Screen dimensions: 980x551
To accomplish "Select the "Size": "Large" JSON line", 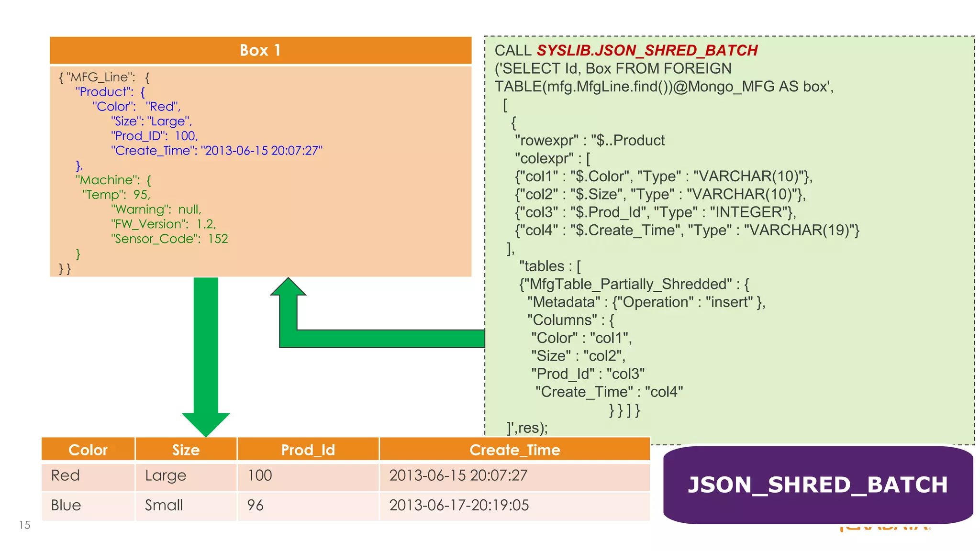I will [151, 121].
